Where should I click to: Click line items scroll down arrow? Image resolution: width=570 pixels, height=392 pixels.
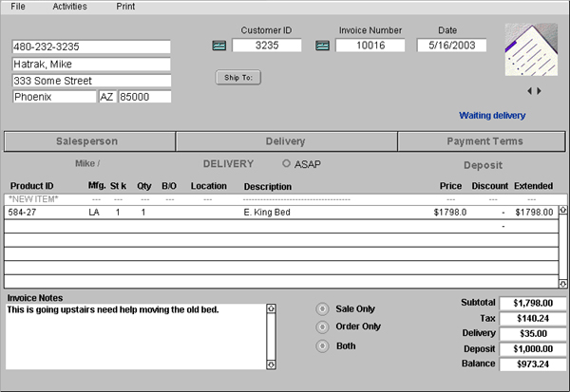tap(562, 284)
